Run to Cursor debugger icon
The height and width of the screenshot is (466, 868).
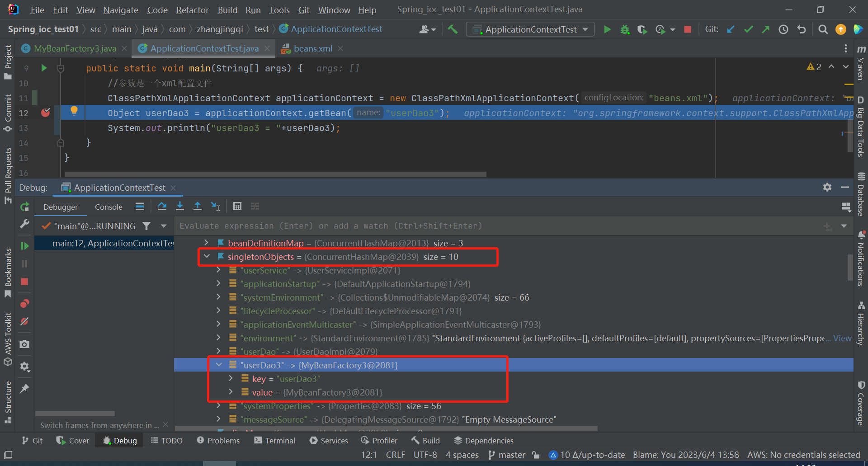(216, 207)
